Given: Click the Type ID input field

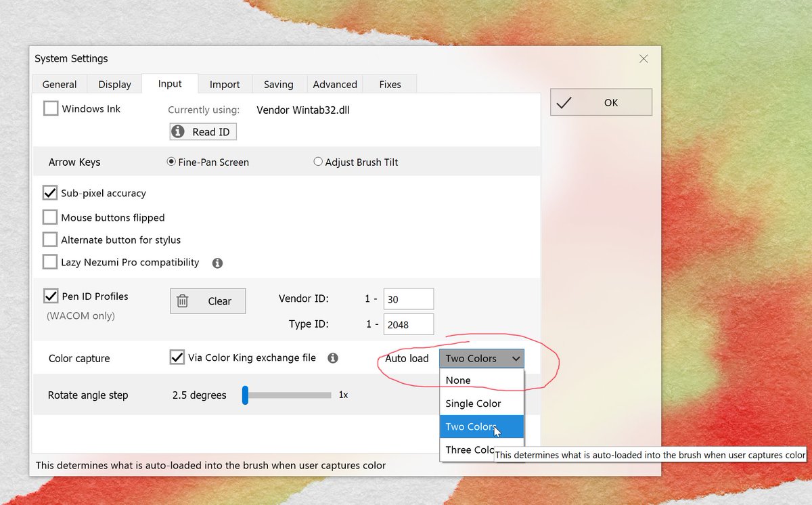Looking at the screenshot, I should (409, 324).
